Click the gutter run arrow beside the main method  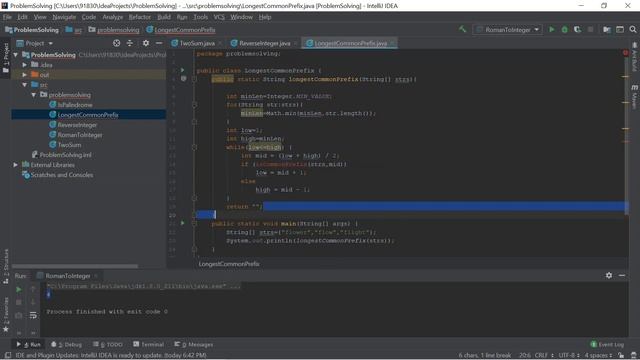[182, 223]
